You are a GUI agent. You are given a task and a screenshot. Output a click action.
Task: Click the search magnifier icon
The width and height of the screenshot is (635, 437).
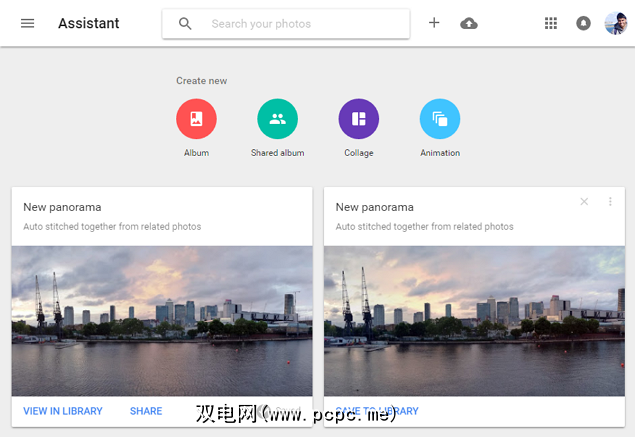185,23
